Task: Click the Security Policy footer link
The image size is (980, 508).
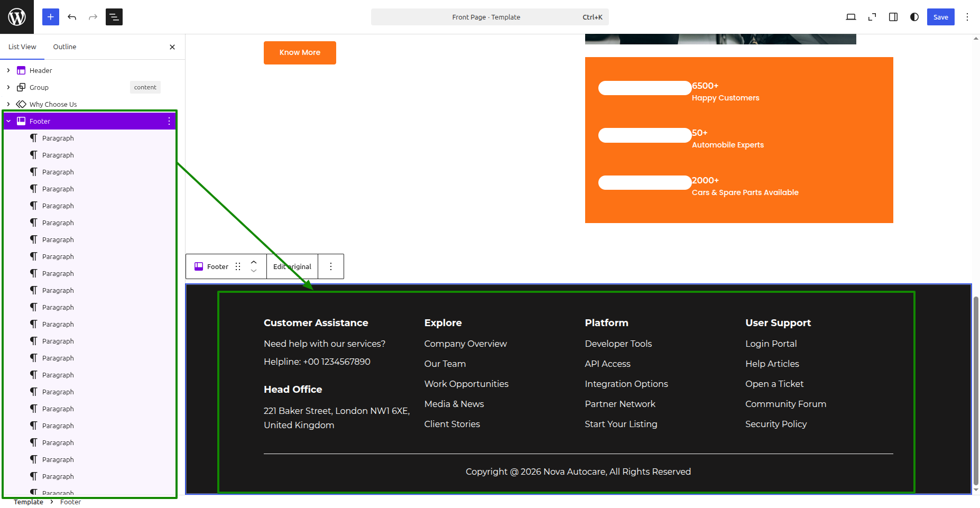Action: point(776,424)
